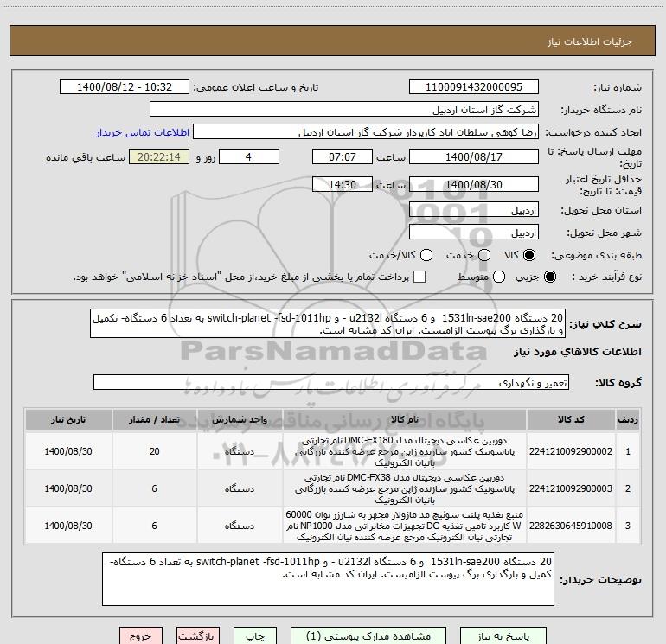Image resolution: width=666 pixels, height=644 pixels.
Task: Click the remaining days field showing 4
Action: coord(249,156)
